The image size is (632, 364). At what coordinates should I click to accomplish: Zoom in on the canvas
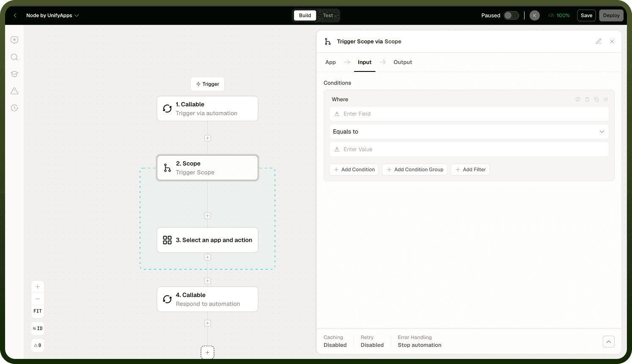point(38,287)
